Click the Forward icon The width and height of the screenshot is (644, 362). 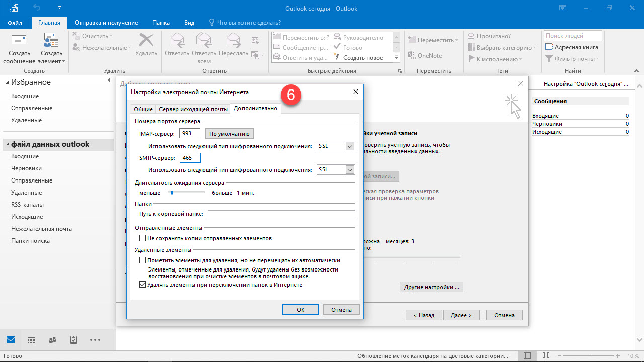[233, 41]
